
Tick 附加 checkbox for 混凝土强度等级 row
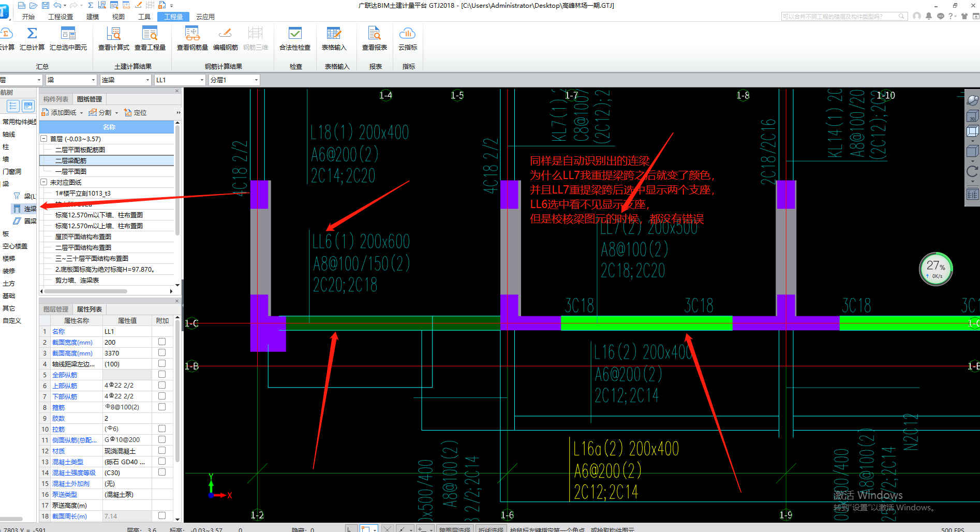click(x=162, y=472)
